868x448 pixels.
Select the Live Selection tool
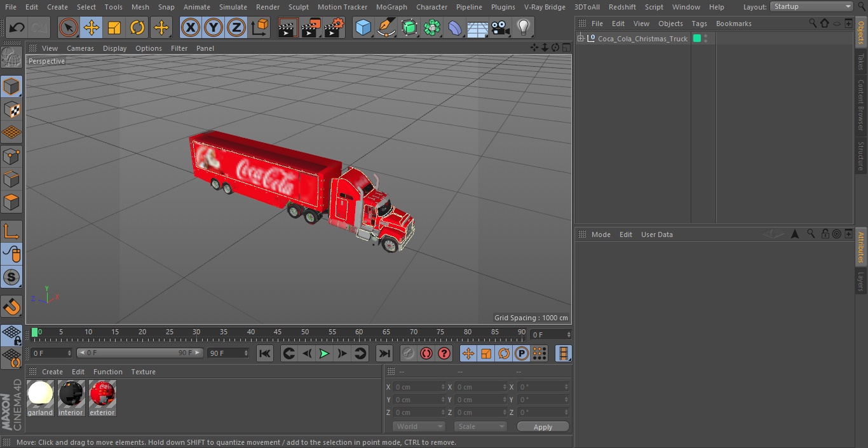69,27
